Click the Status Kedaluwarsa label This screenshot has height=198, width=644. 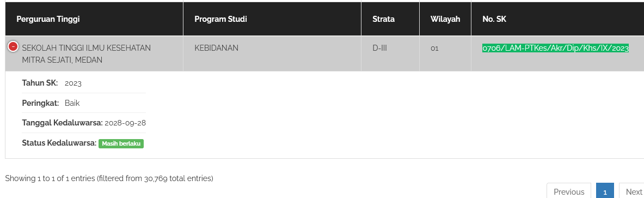59,143
